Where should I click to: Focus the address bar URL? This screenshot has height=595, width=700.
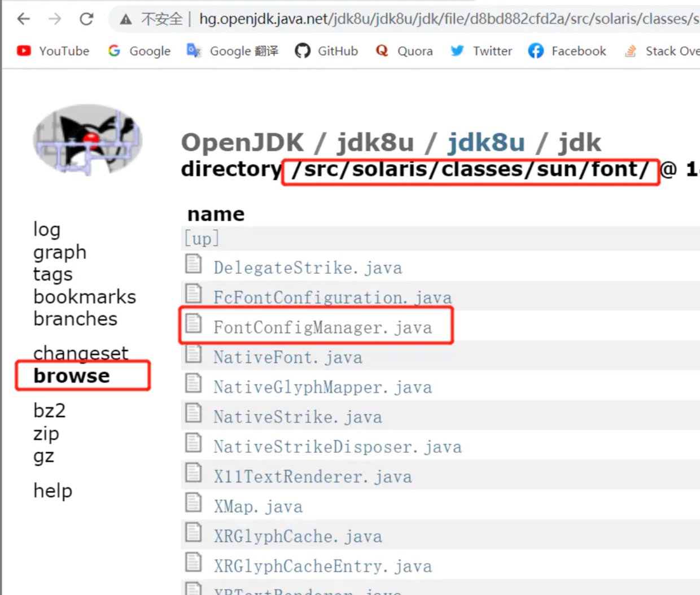449,19
